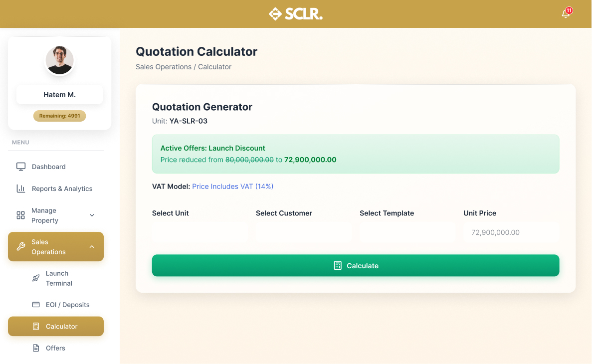
Task: Click the Offers document icon
Action: (36, 348)
